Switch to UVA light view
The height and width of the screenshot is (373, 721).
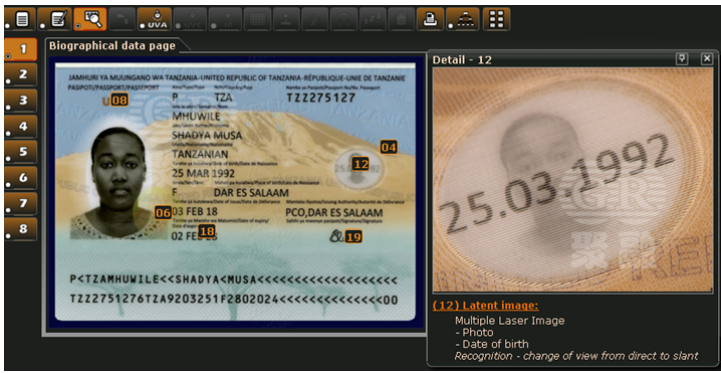pyautogui.click(x=154, y=19)
